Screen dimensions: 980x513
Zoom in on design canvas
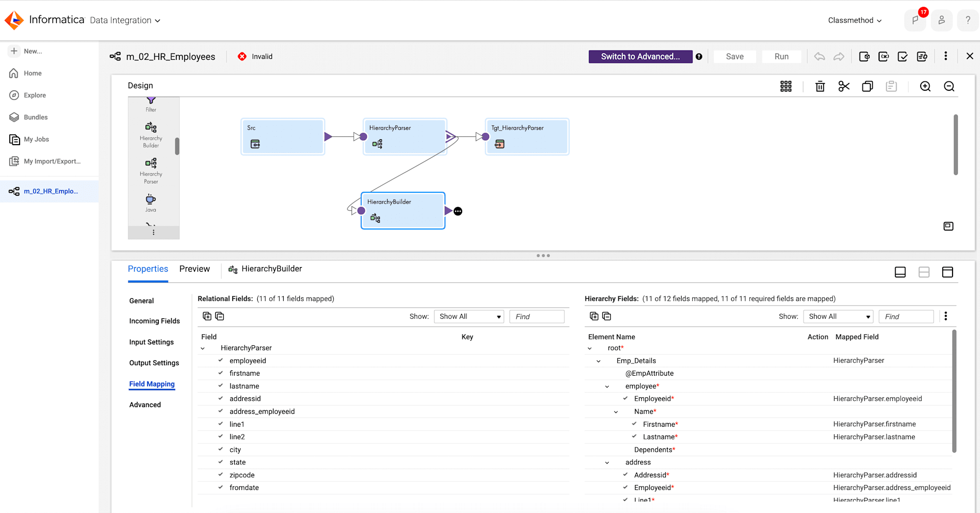pyautogui.click(x=925, y=86)
